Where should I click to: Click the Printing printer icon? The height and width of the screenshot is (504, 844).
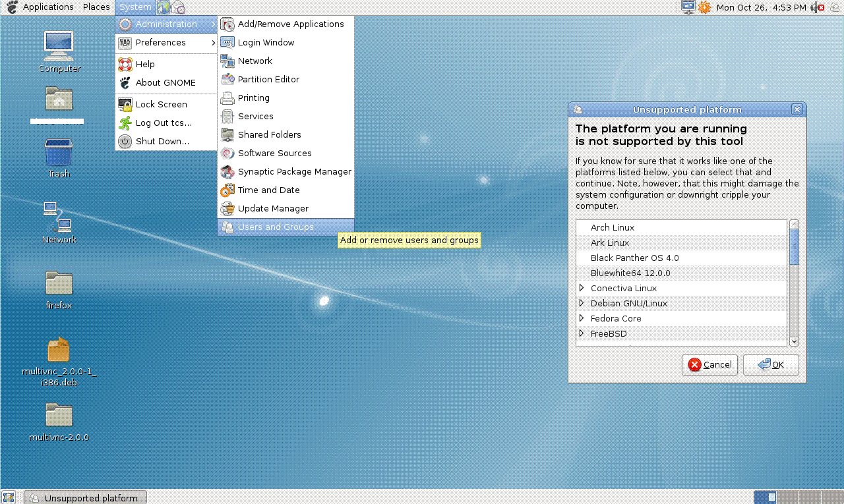[x=227, y=98]
